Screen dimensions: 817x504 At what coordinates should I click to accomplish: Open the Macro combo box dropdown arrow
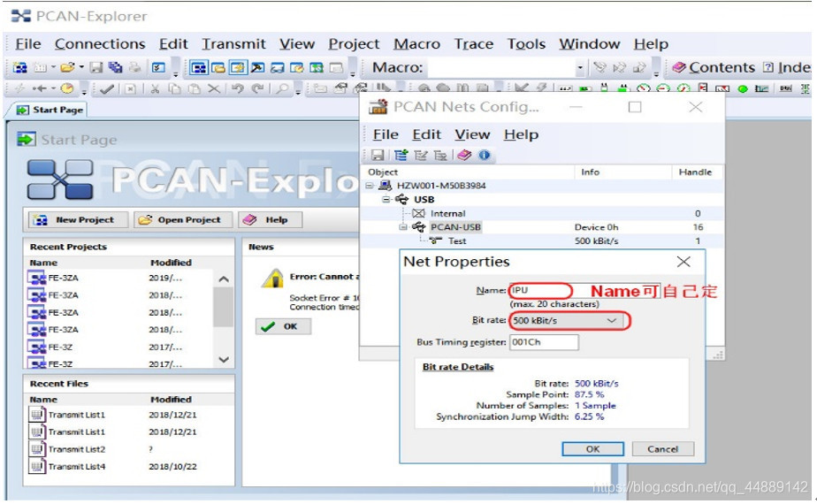click(x=580, y=68)
